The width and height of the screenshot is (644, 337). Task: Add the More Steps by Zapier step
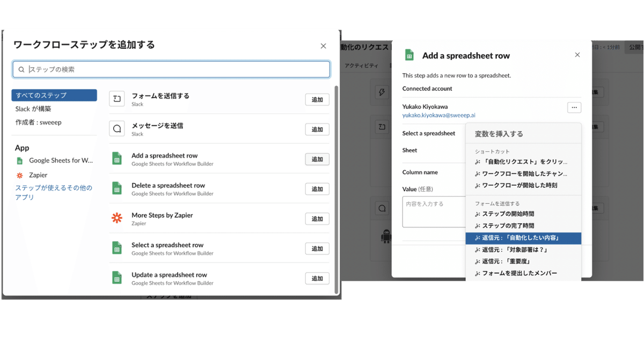[x=317, y=219]
